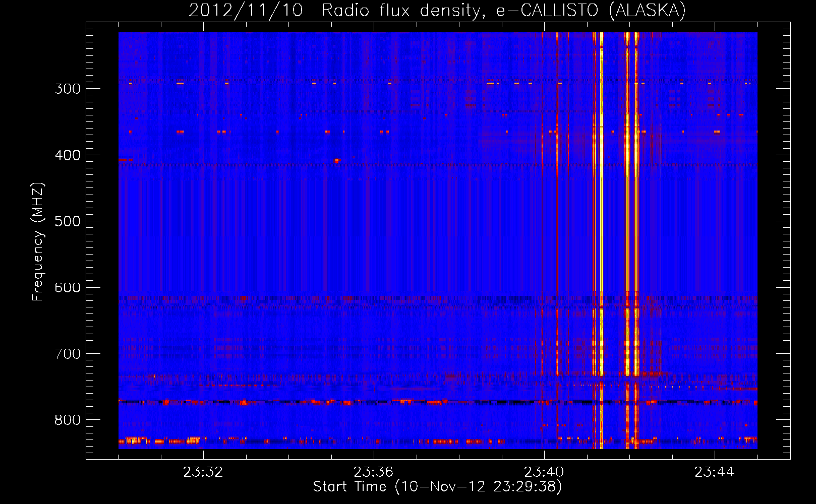This screenshot has height=504, width=816.
Task: Select the '800' frequency axis label
Action: pyautogui.click(x=68, y=420)
